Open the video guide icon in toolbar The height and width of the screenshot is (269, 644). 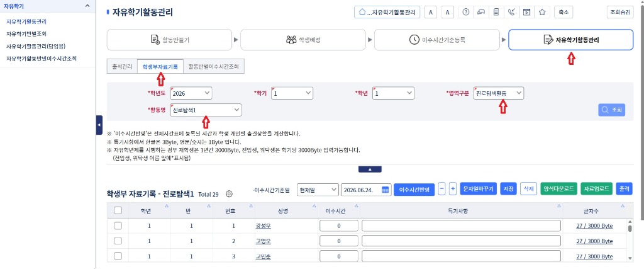[526, 13]
